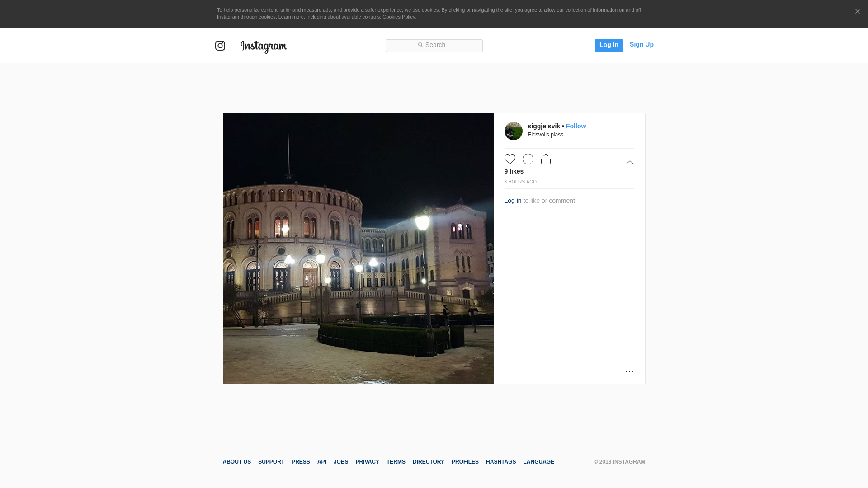Image resolution: width=868 pixels, height=488 pixels.
Task: Click Log in to comment link
Action: coord(513,201)
